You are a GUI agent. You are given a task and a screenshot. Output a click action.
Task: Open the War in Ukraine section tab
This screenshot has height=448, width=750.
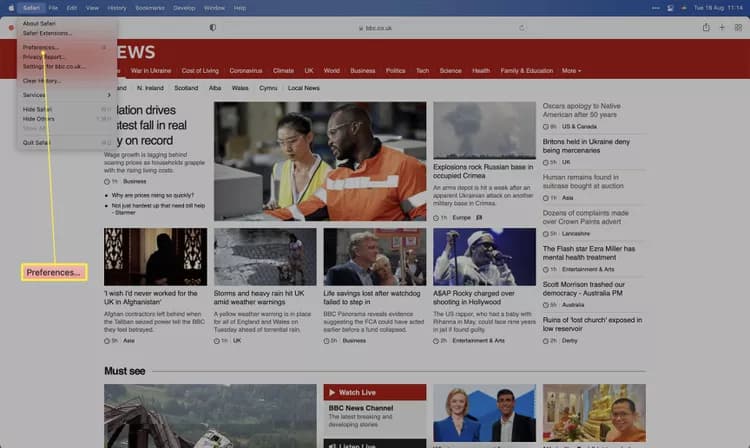point(151,71)
